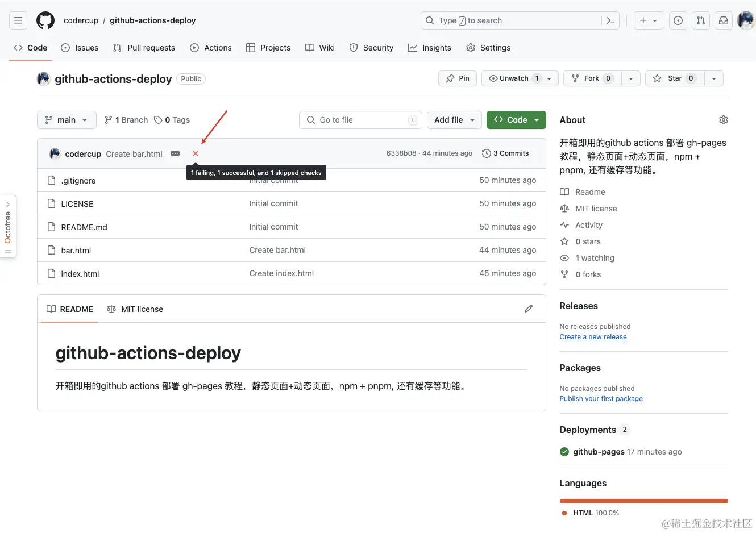View 0 stars stargazers

pos(580,241)
